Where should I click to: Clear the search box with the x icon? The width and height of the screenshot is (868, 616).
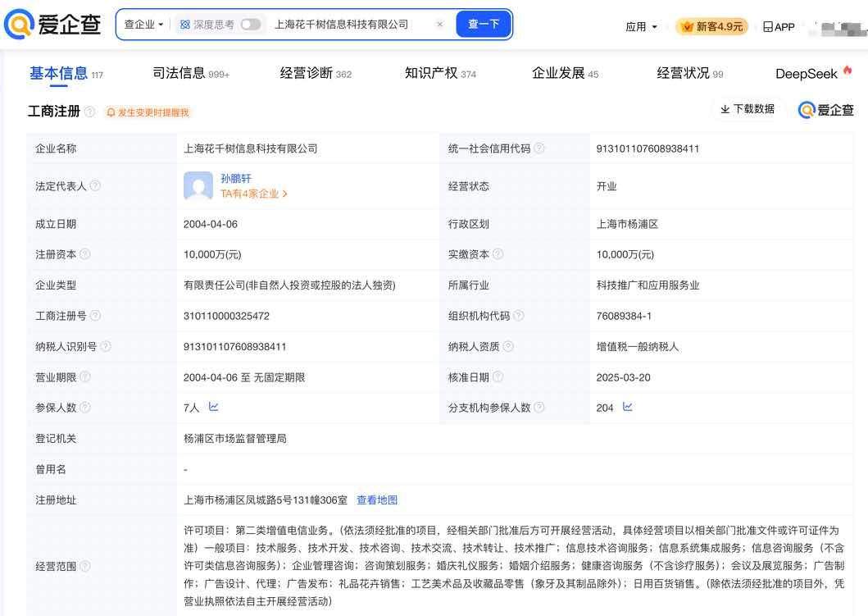click(x=439, y=25)
